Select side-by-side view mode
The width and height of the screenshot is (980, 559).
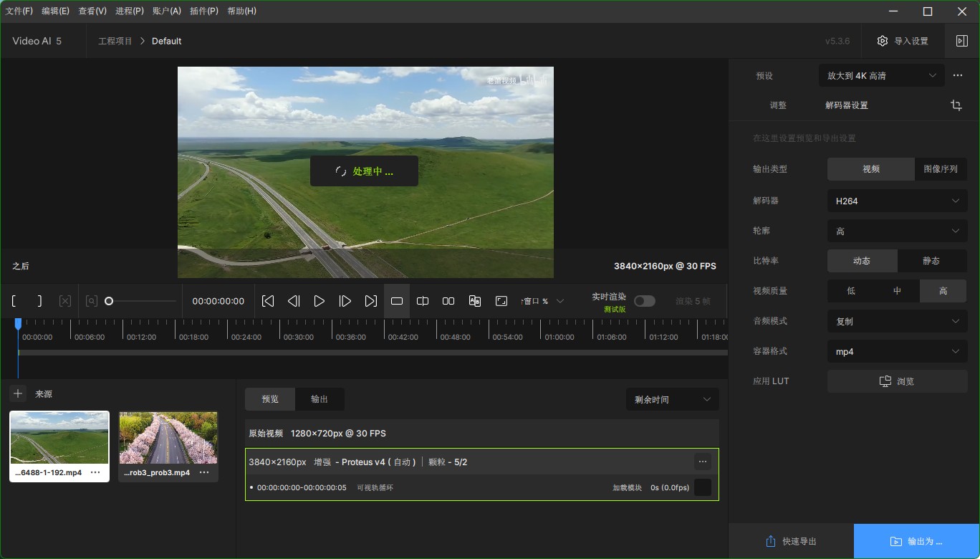click(448, 301)
